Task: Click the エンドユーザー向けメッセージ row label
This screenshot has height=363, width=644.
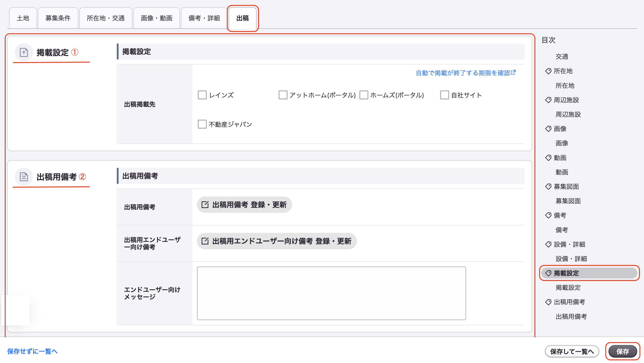Action: click(x=152, y=293)
